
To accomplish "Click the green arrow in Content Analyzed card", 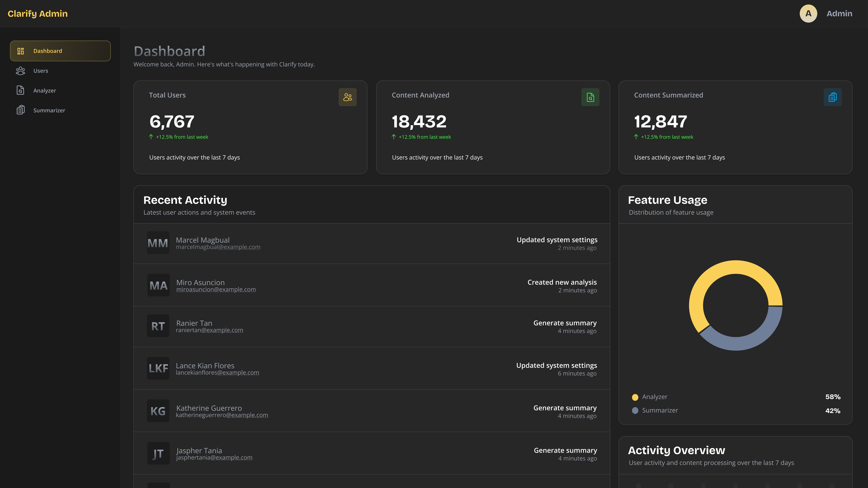I will pos(394,137).
